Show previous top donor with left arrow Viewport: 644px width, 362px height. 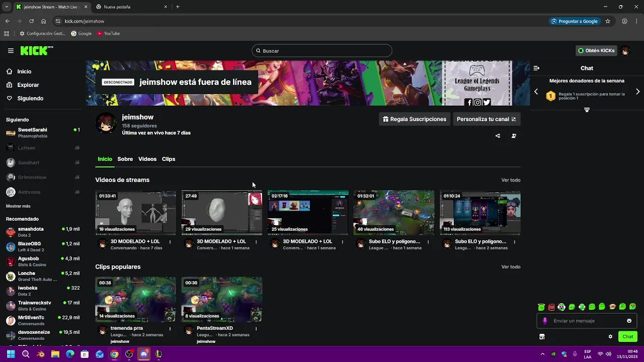(536, 92)
